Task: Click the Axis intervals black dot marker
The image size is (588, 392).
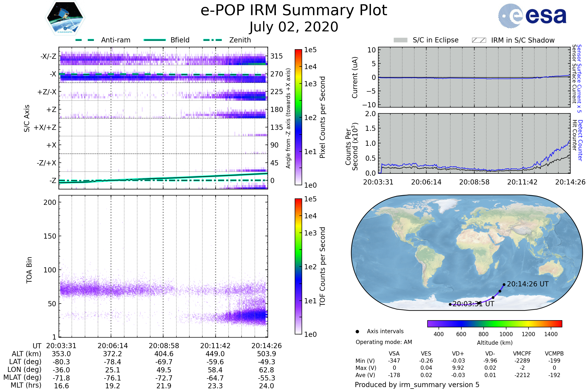Action: [357, 331]
